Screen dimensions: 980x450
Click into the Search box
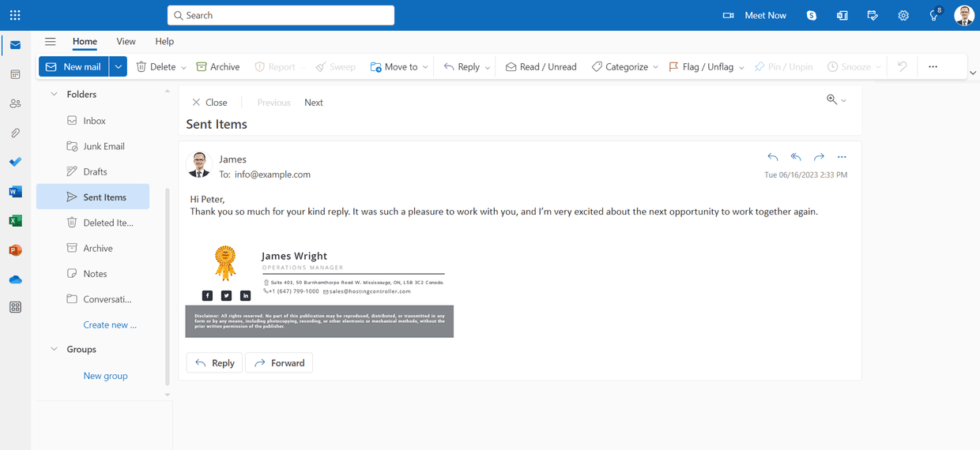pyautogui.click(x=281, y=15)
